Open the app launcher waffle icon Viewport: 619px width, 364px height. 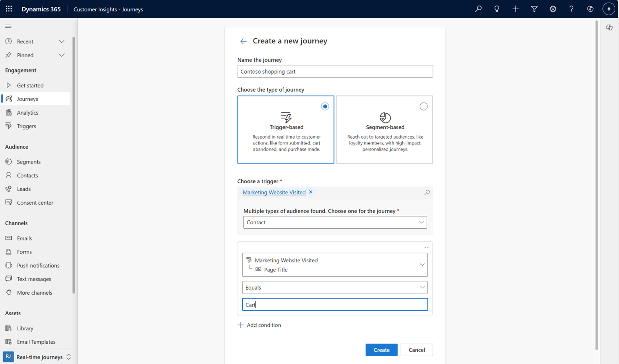point(9,9)
